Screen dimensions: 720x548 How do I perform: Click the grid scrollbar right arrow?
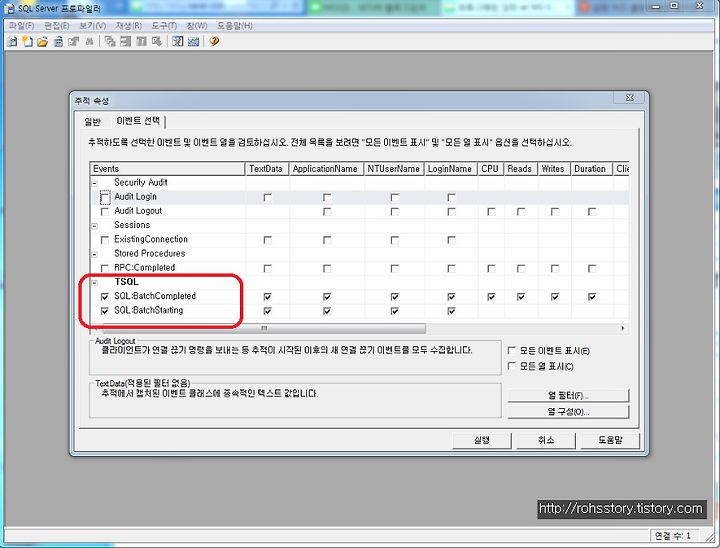click(x=623, y=328)
